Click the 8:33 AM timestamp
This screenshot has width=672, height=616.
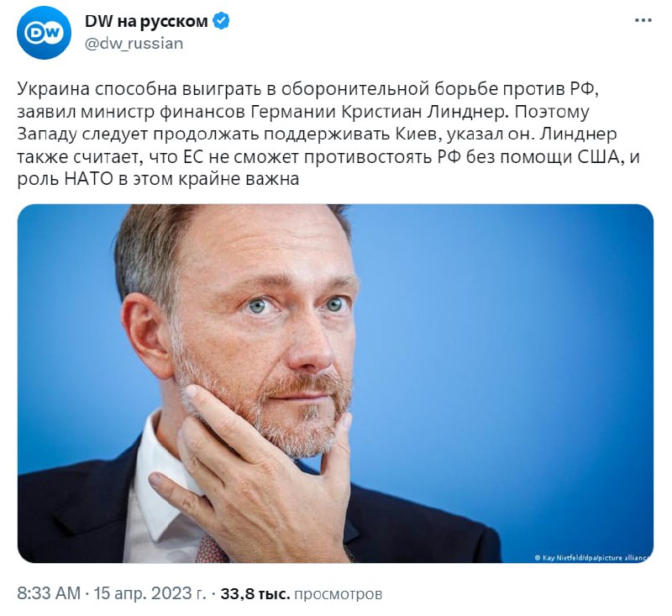coord(49,593)
